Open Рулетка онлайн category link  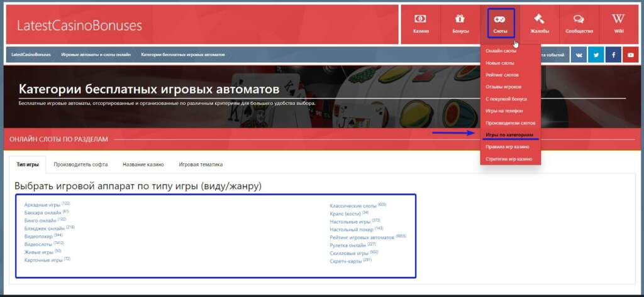(348, 246)
